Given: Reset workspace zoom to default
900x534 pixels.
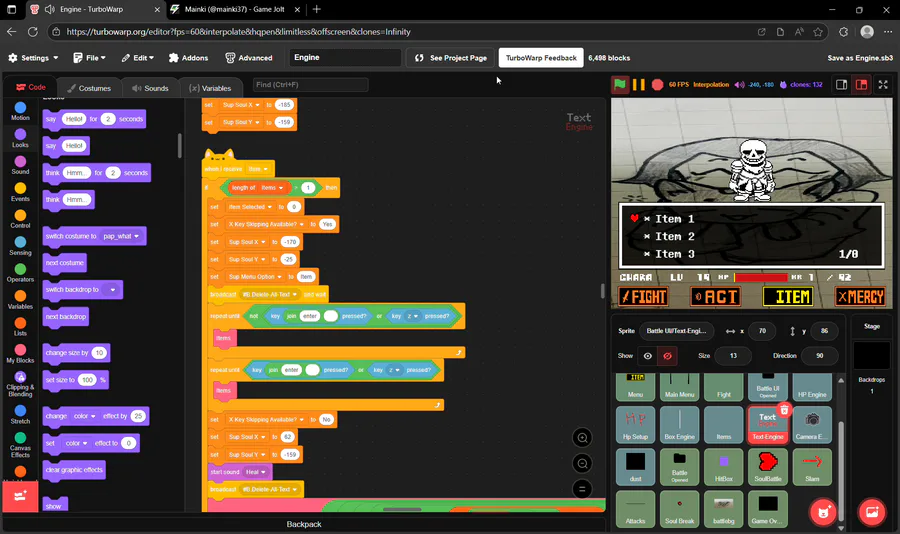Looking at the screenshot, I should point(582,489).
